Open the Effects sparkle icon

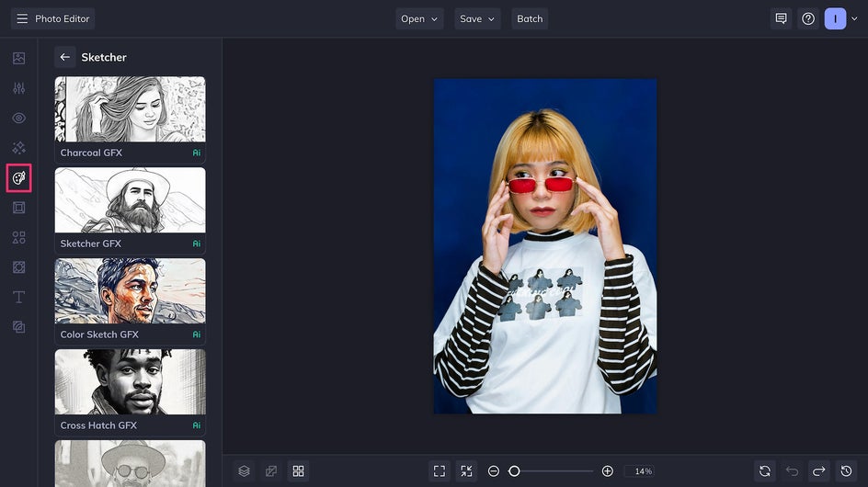click(18, 148)
